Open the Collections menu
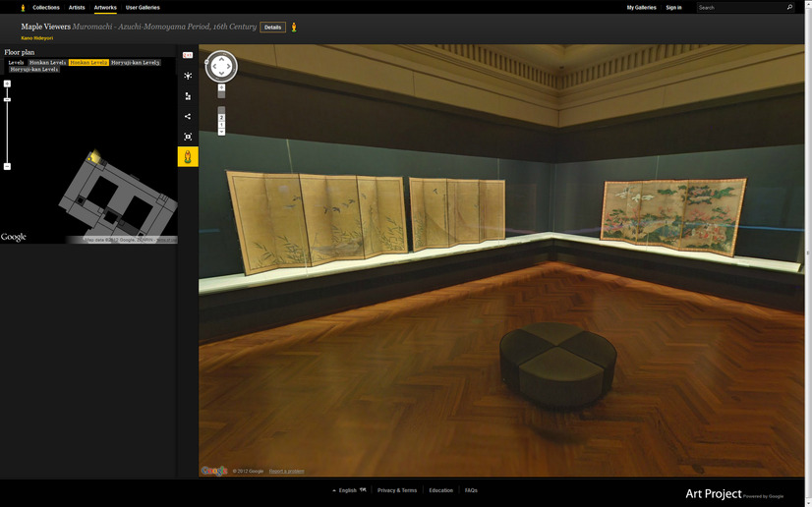Viewport: 812px width, 507px height. [46, 8]
